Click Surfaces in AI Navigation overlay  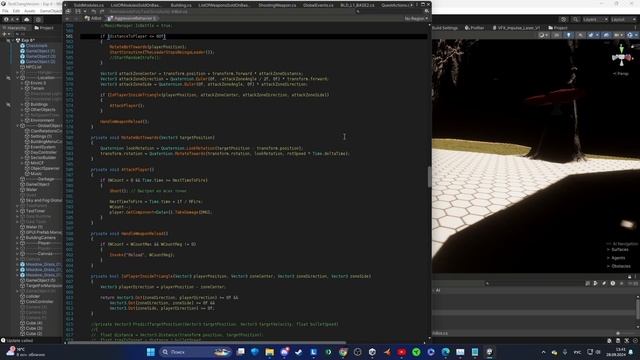tap(620, 249)
